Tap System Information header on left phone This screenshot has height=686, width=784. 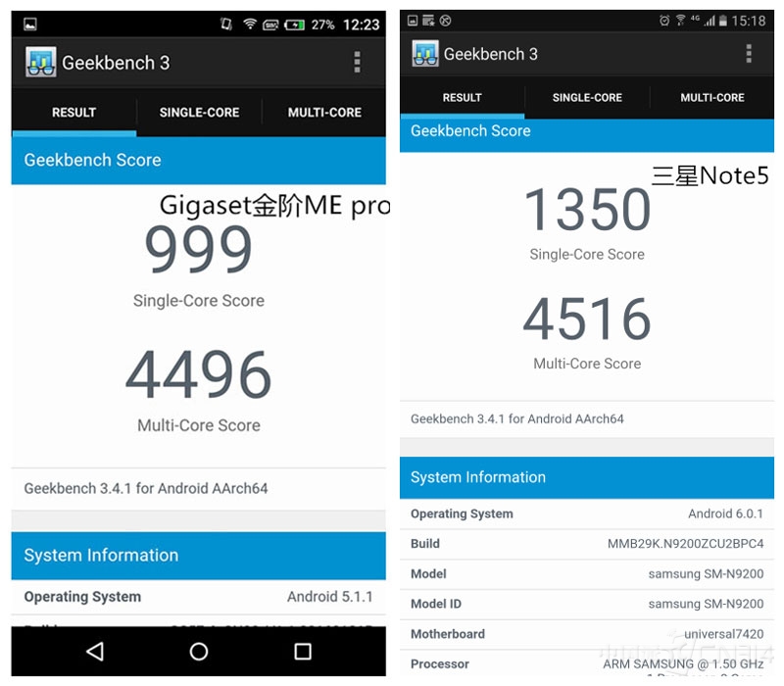click(x=199, y=556)
